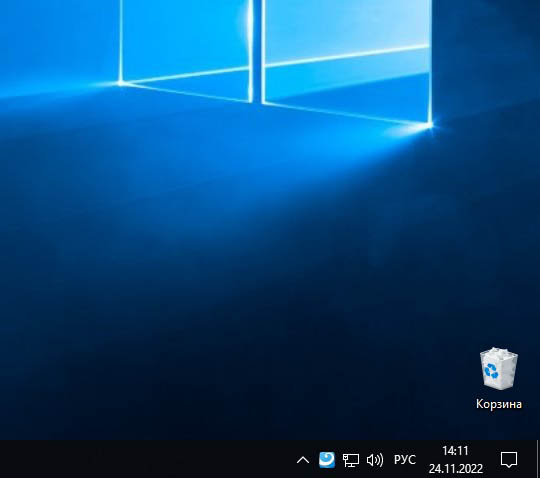This screenshot has height=478, width=540.
Task: Click the thin Show Desktop strip at taskbar end
Action: coord(538,459)
